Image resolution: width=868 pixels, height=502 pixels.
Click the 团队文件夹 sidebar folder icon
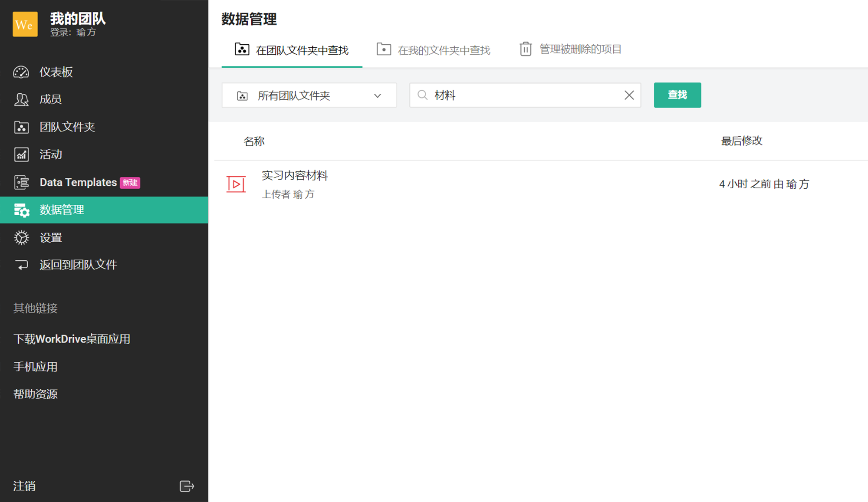click(x=21, y=127)
